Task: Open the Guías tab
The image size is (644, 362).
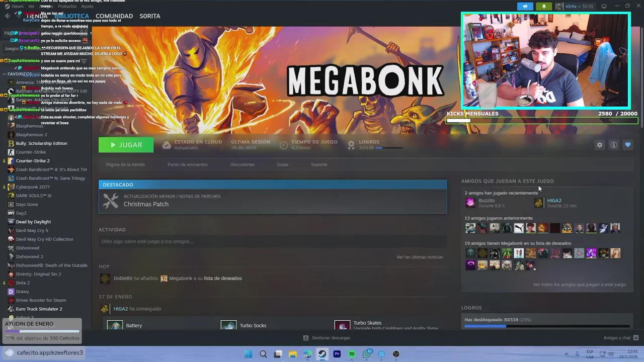Action: [x=283, y=164]
